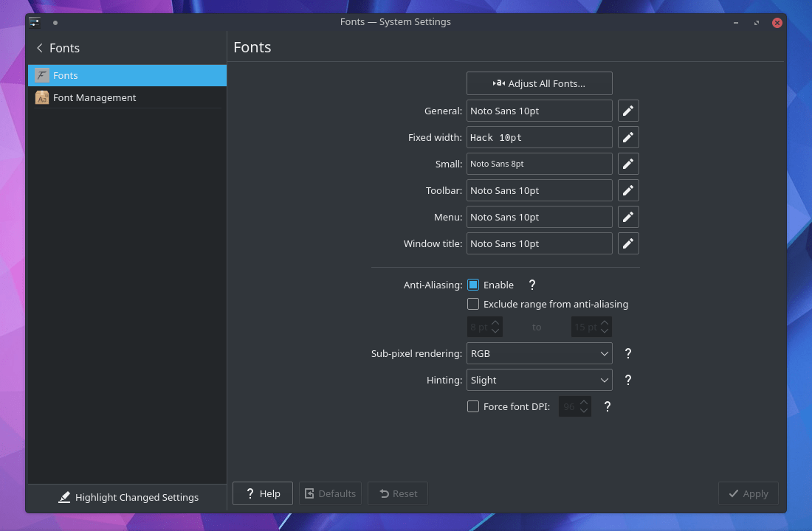The image size is (812, 531).
Task: Click the Window title font pencil icon
Action: (627, 243)
